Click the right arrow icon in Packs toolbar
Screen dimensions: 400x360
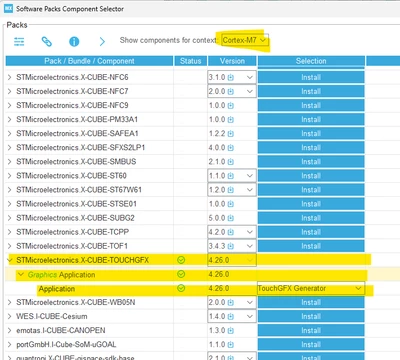point(102,41)
